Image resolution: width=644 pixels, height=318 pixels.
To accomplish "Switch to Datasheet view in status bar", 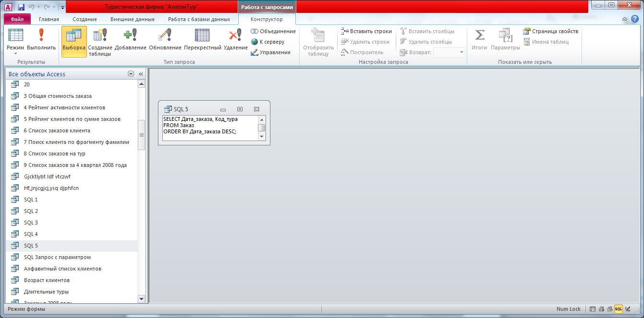I will 593,309.
